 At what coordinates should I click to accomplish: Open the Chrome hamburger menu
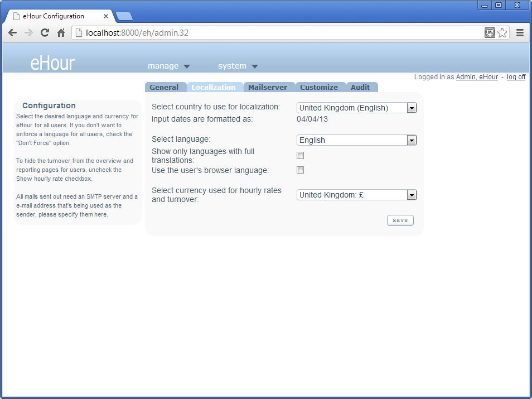[x=520, y=32]
